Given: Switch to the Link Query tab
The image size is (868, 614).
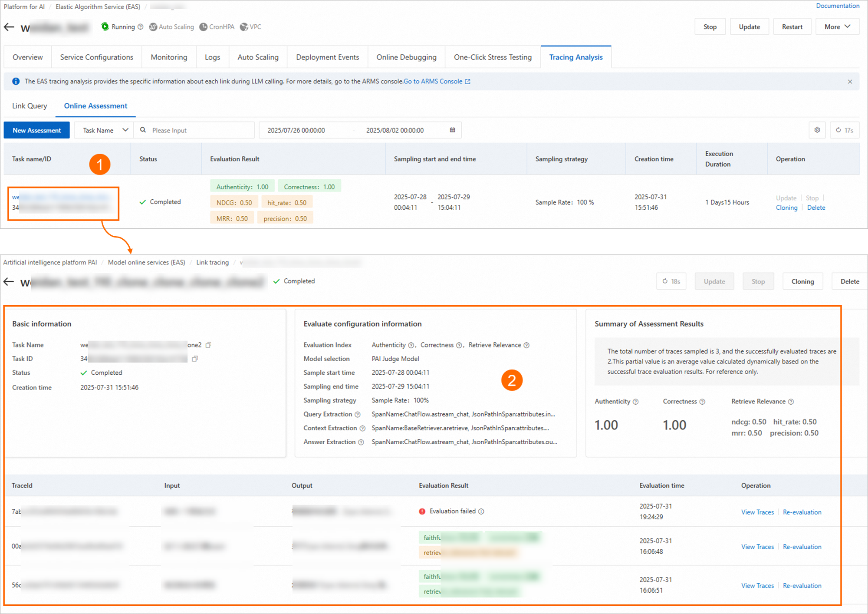Looking at the screenshot, I should point(30,106).
